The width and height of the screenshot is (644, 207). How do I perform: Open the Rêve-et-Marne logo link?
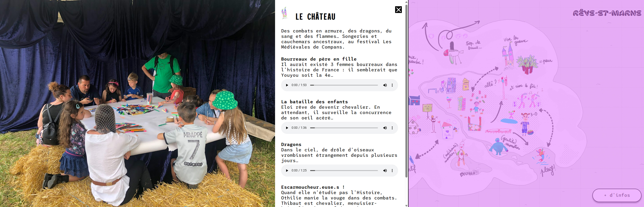(607, 13)
